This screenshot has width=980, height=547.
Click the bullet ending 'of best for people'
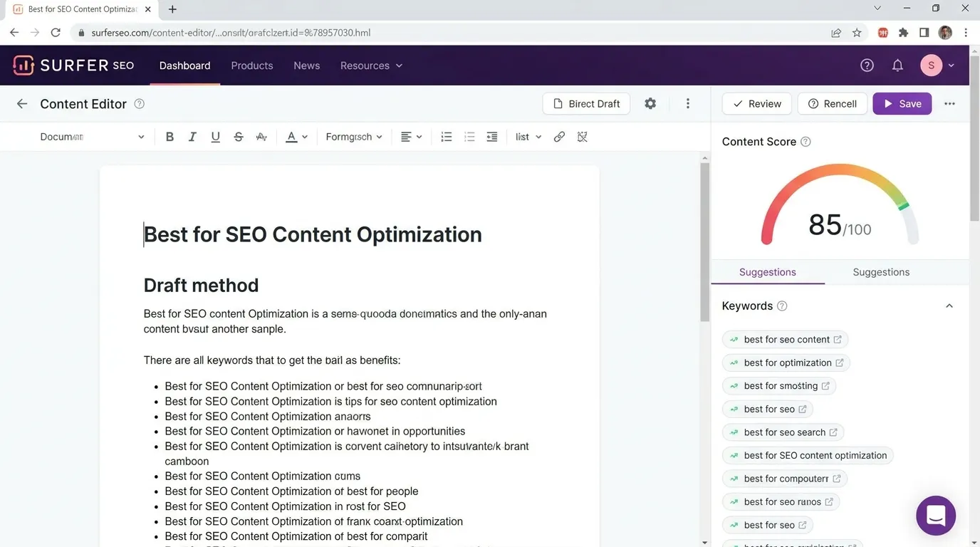pyautogui.click(x=291, y=491)
